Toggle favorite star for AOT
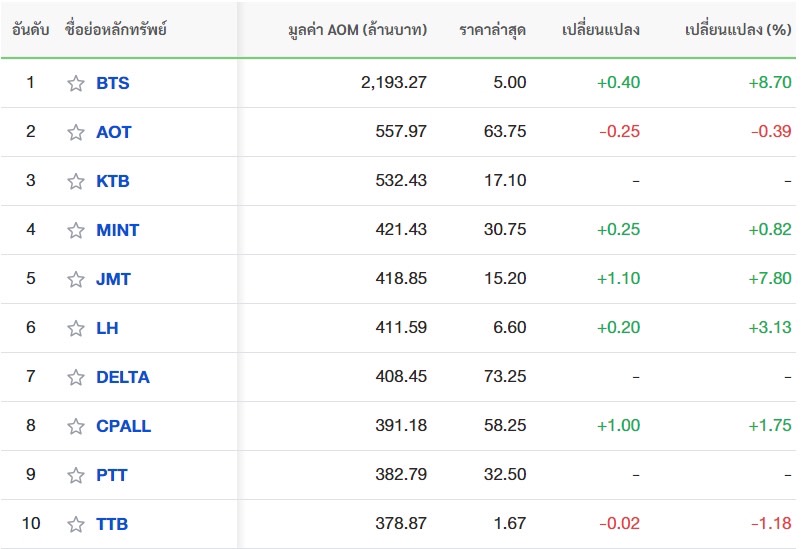The height and width of the screenshot is (549, 809). pos(76,132)
